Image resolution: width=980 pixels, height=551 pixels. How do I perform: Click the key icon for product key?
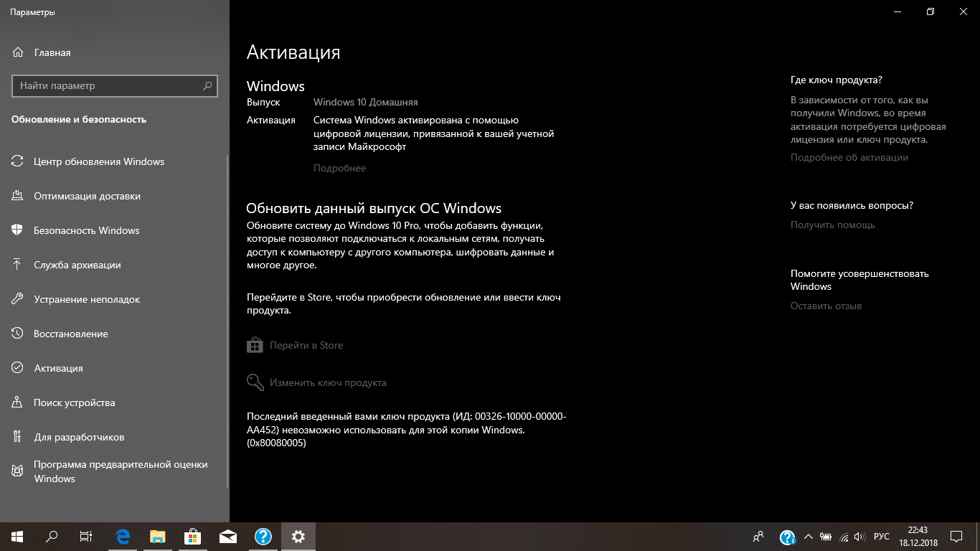(x=255, y=382)
